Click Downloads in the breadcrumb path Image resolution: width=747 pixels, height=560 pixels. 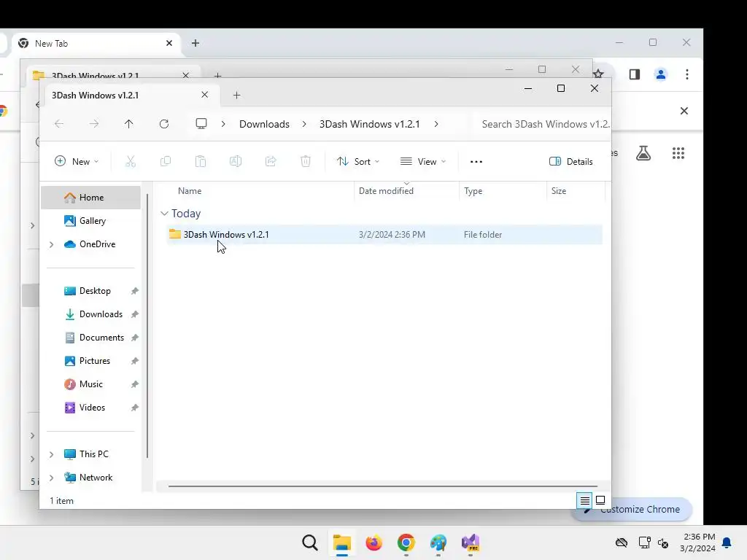(264, 124)
